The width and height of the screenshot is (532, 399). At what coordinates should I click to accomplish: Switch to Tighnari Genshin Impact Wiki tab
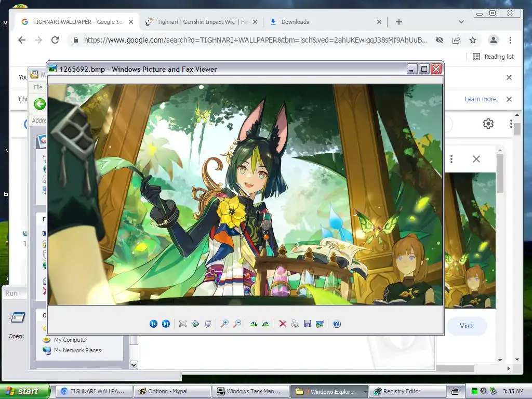[202, 22]
